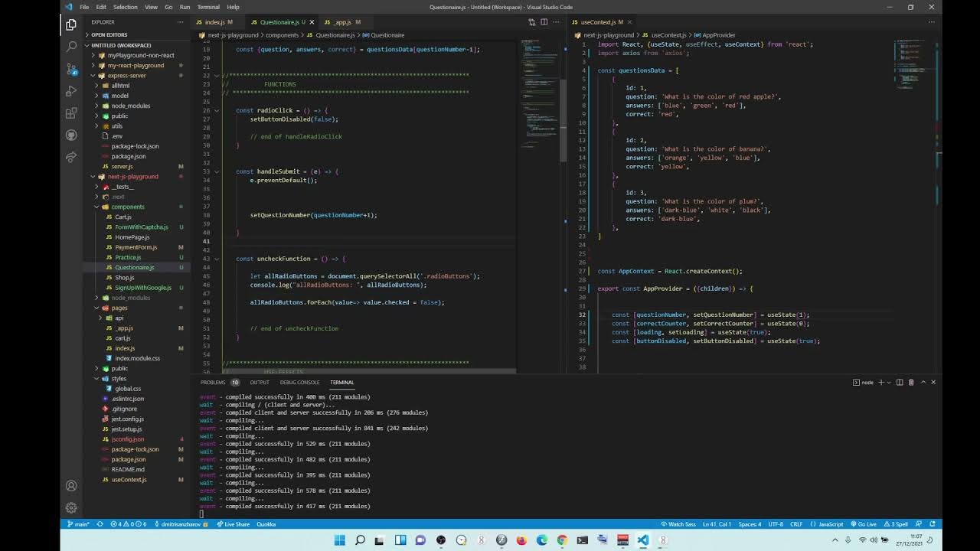Viewport: 980px width, 551px height.
Task: Click the Explorer more actions ellipsis
Action: tap(181, 22)
